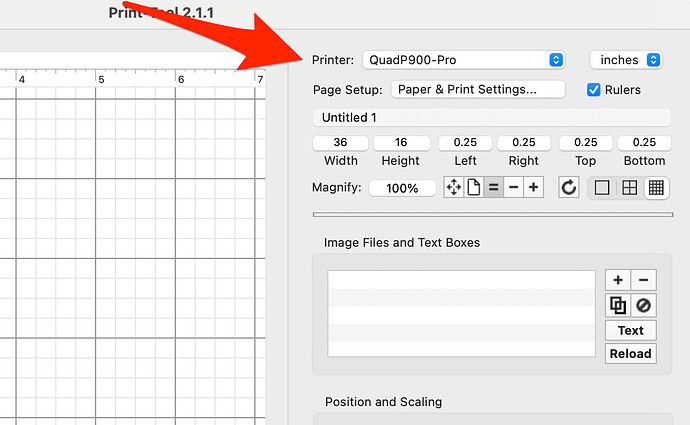Click the circle-slash disable icon
Viewport: 690px width, 425px height.
[644, 306]
